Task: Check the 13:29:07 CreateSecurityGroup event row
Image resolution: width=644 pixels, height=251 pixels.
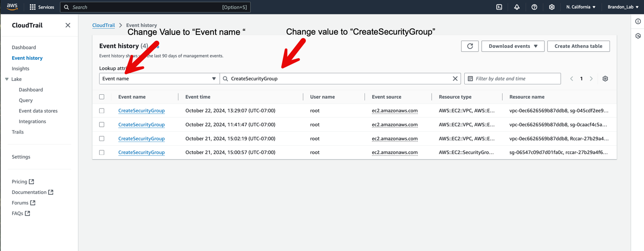Action: click(x=102, y=111)
